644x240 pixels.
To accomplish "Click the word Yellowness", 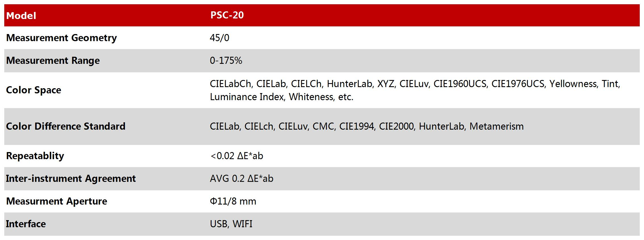I will (573, 84).
